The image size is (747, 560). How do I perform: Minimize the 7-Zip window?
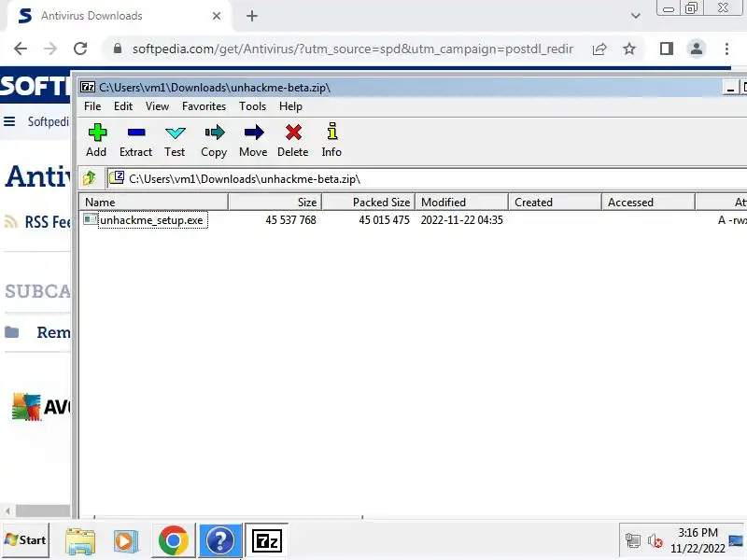[730, 87]
